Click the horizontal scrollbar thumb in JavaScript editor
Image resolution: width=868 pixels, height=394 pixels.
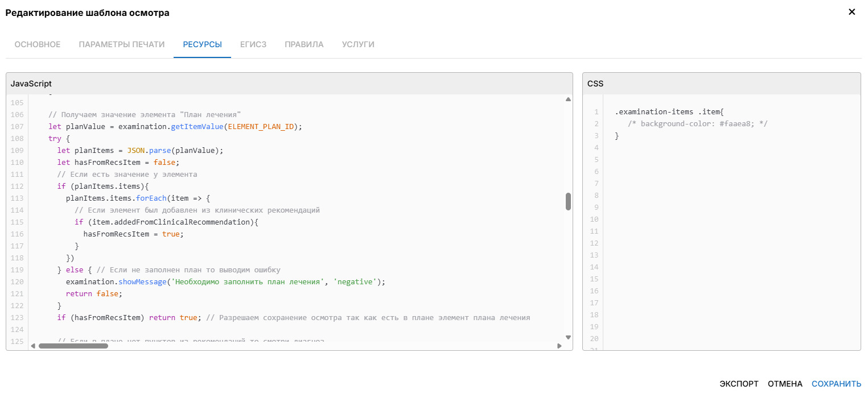[73, 346]
